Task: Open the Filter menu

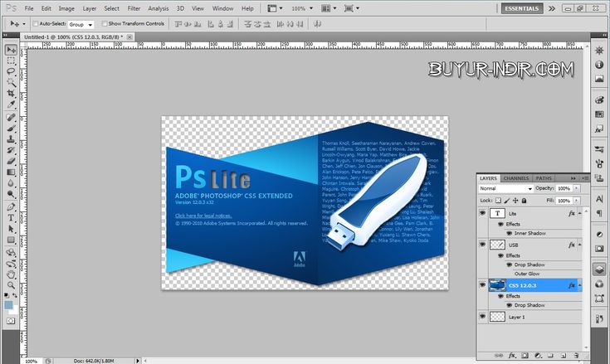Action: pyautogui.click(x=134, y=8)
